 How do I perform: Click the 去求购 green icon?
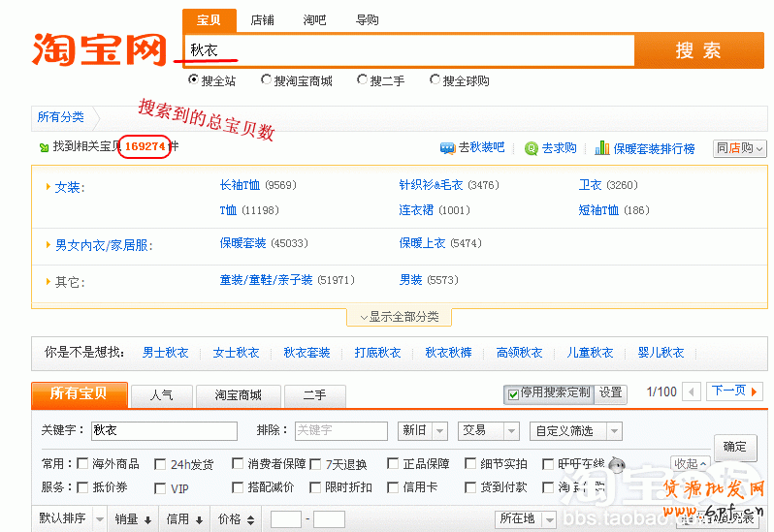click(x=532, y=148)
